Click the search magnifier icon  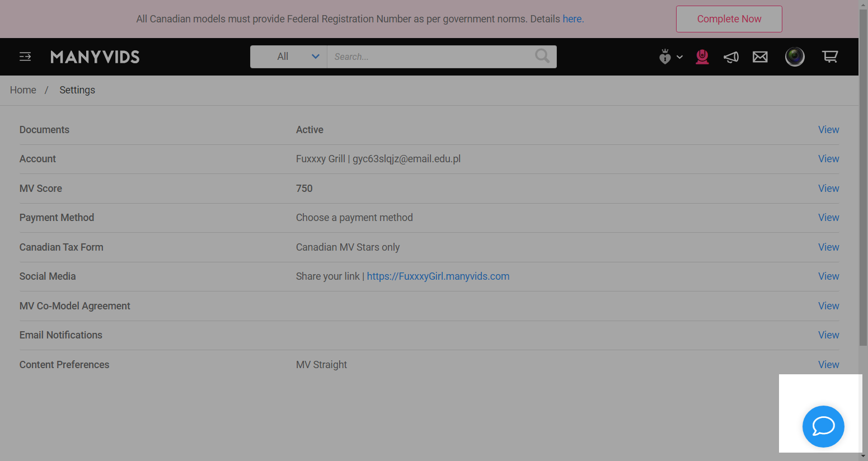point(542,56)
